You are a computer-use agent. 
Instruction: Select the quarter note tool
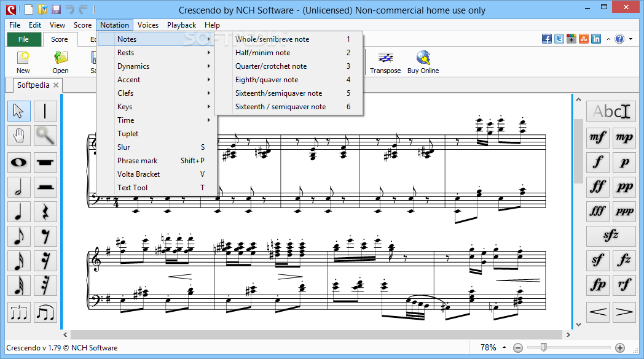coord(19,212)
